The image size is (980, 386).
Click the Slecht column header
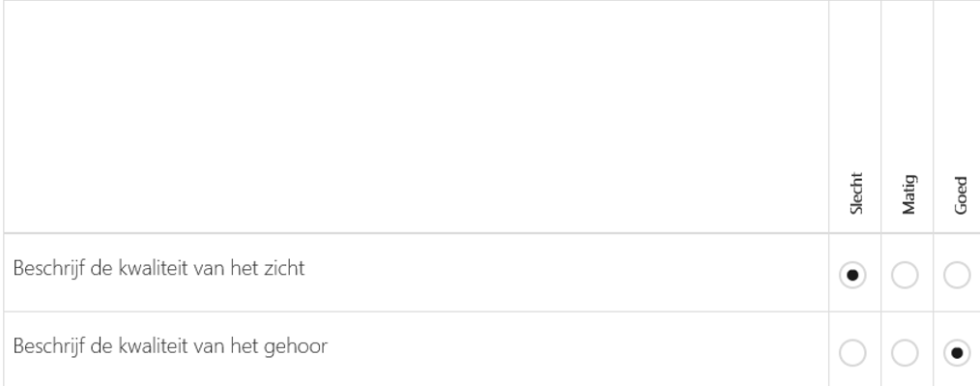pos(856,193)
